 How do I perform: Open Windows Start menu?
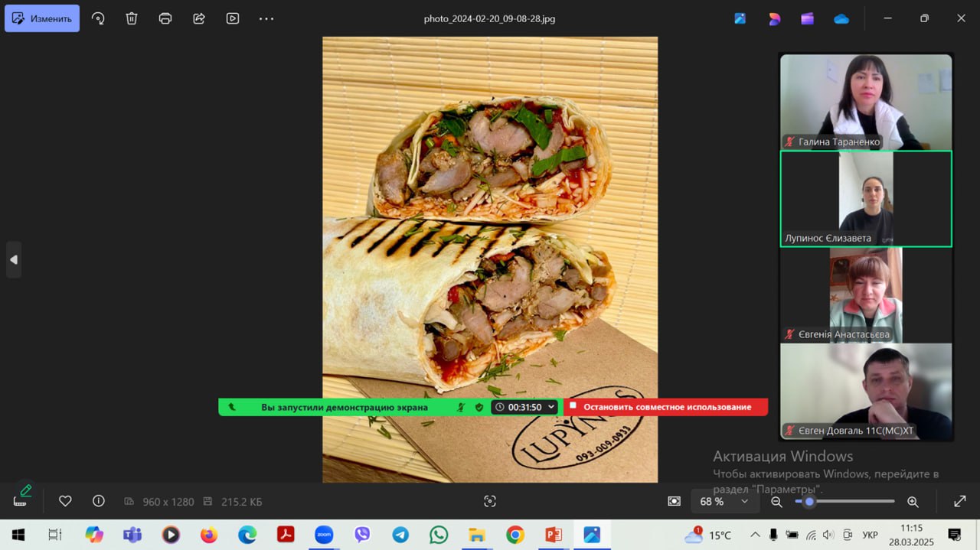[18, 535]
